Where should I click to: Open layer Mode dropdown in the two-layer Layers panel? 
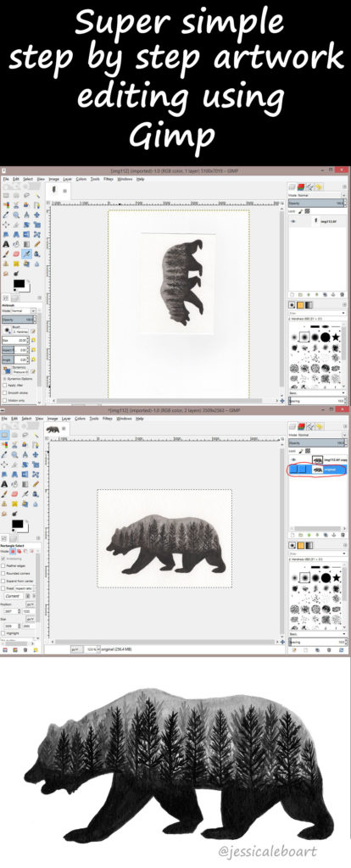point(318,435)
